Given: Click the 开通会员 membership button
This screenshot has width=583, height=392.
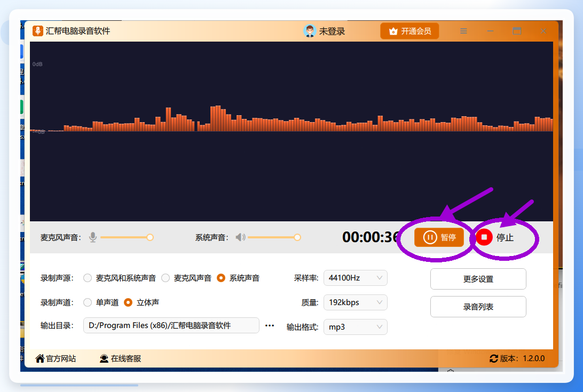Looking at the screenshot, I should click(x=409, y=31).
